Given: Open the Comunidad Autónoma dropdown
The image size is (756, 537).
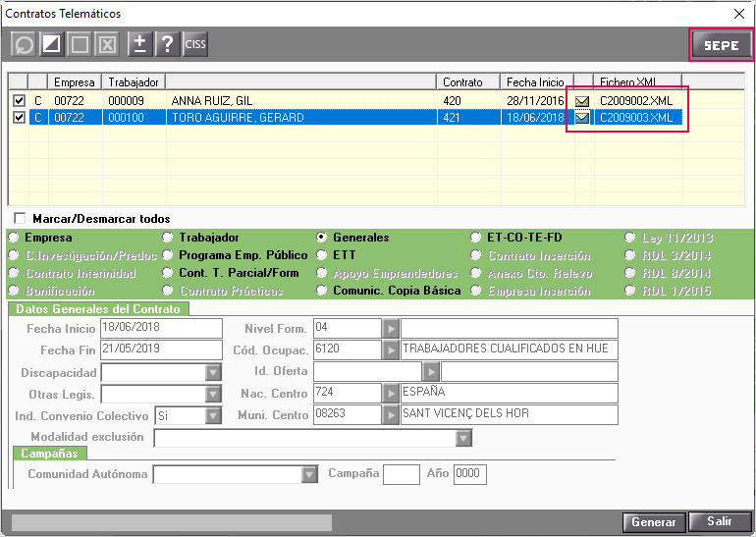Looking at the screenshot, I should [x=309, y=474].
